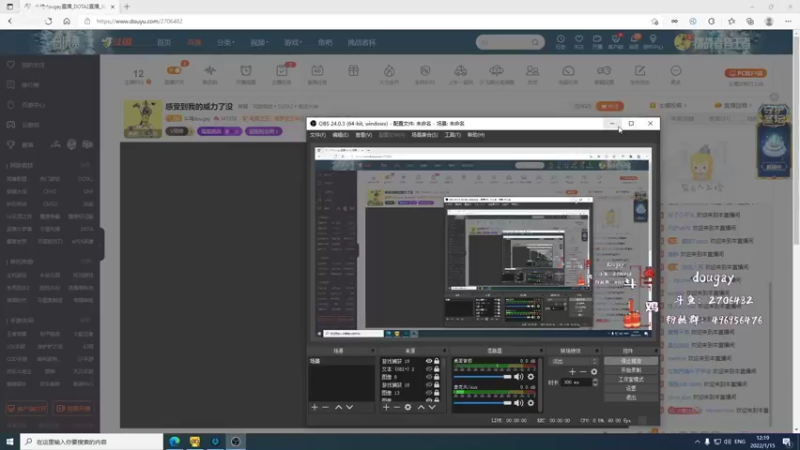The width and height of the screenshot is (800, 450).
Task: Mute the Mic/Aux speaker in the mixer
Action: click(x=518, y=403)
